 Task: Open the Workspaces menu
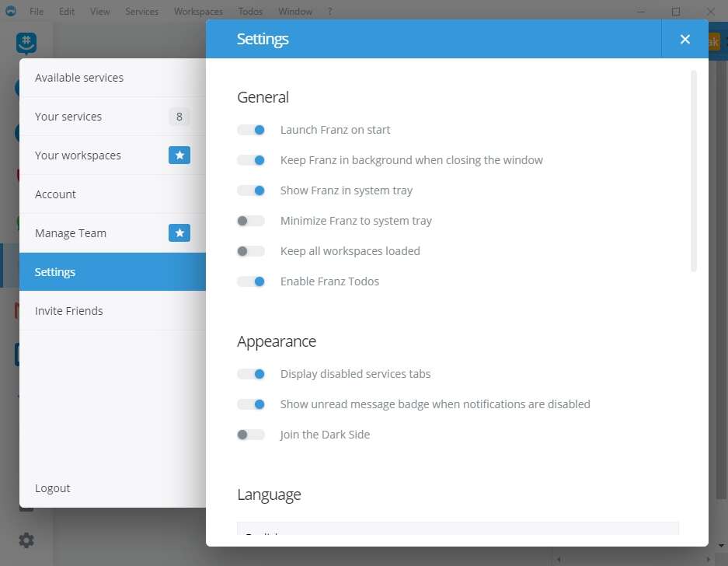tap(198, 12)
